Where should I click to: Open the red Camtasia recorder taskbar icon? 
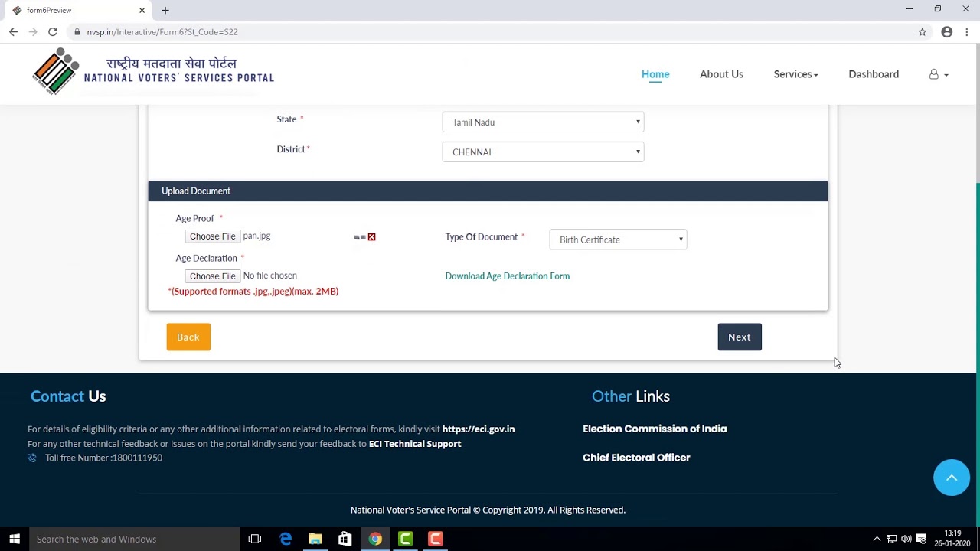(435, 539)
